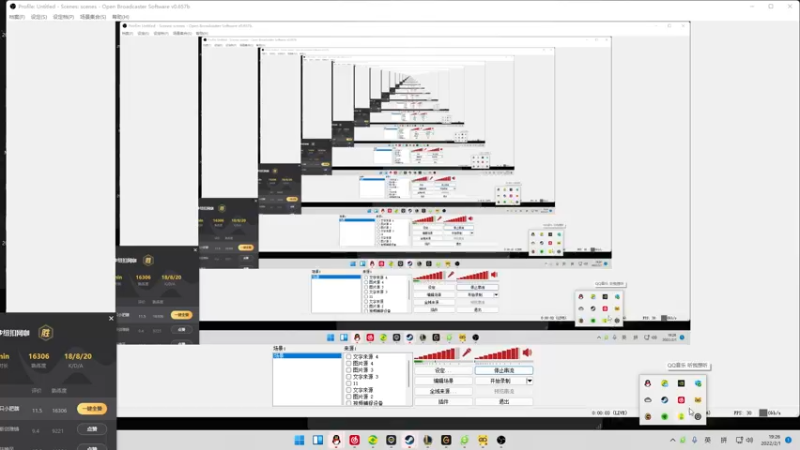Click the NVIDIA icon in the tray popup
This screenshot has width=800, height=450.
click(681, 383)
